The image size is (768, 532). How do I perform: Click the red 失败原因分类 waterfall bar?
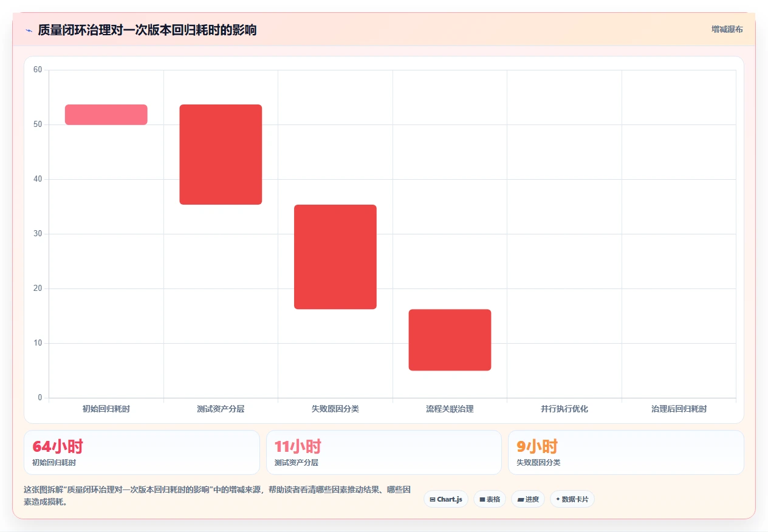335,257
